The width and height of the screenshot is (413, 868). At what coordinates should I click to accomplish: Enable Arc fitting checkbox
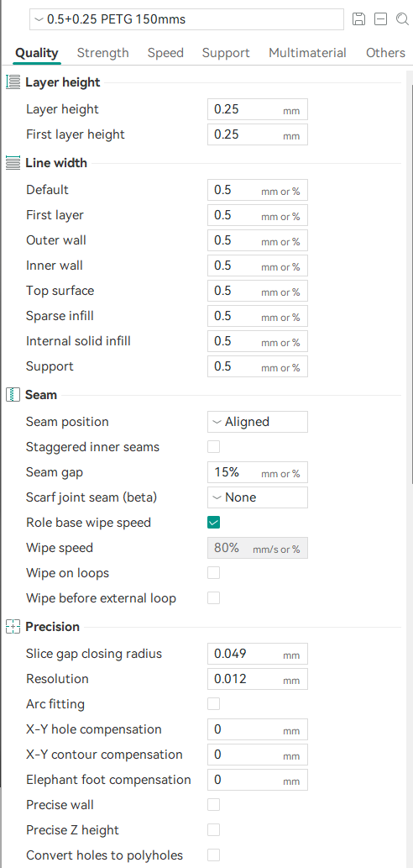213,704
